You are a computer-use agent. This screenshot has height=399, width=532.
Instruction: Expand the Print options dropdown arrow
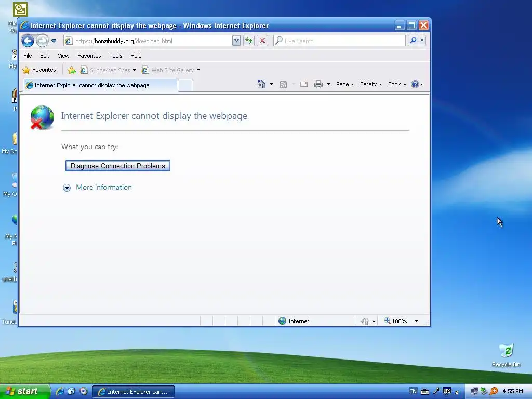click(x=328, y=84)
